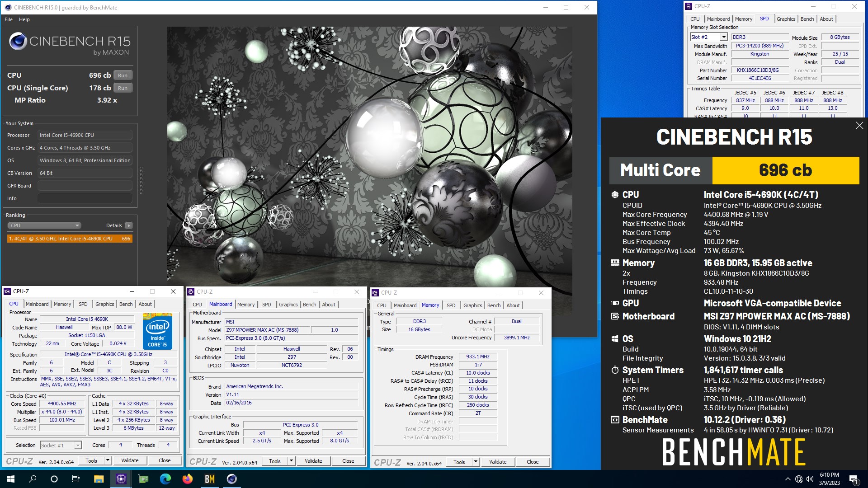Viewport: 868px width, 488px height.
Task: Select Graphics tab in CPU-Z Mainboard window
Action: pos(288,305)
